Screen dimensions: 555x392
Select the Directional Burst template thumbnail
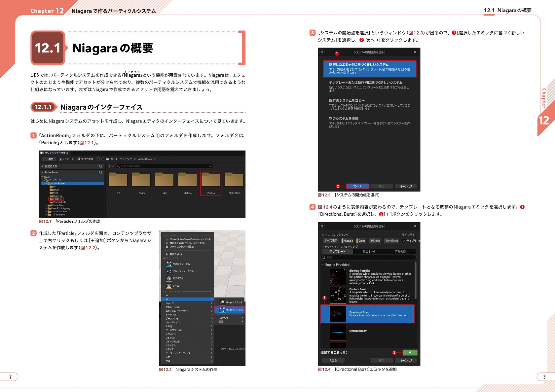(338, 314)
